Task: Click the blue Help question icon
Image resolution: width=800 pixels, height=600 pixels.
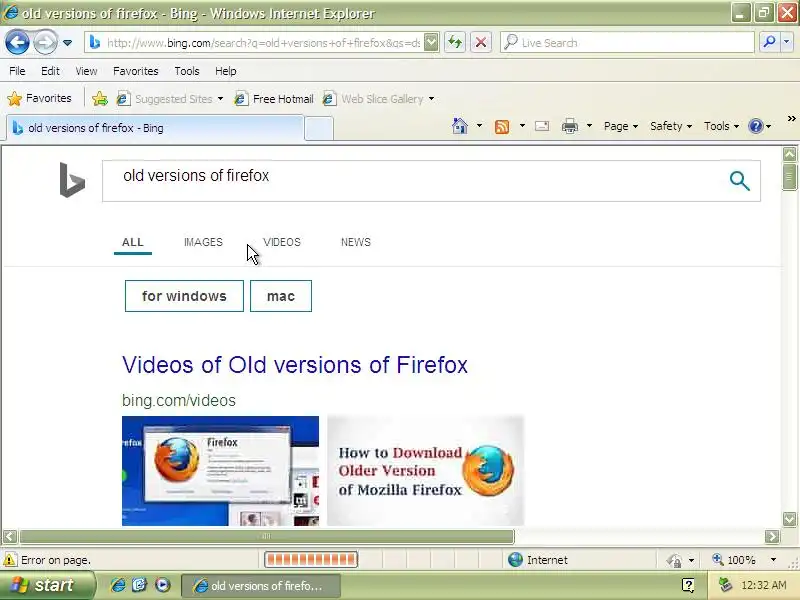Action: coord(755,126)
